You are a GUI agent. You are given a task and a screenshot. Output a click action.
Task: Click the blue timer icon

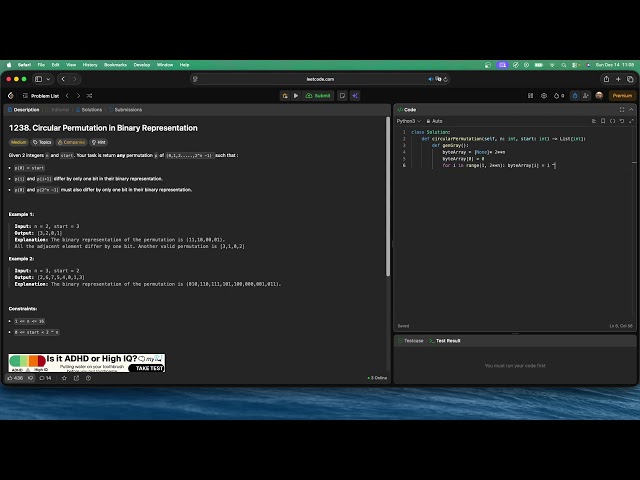click(x=575, y=96)
